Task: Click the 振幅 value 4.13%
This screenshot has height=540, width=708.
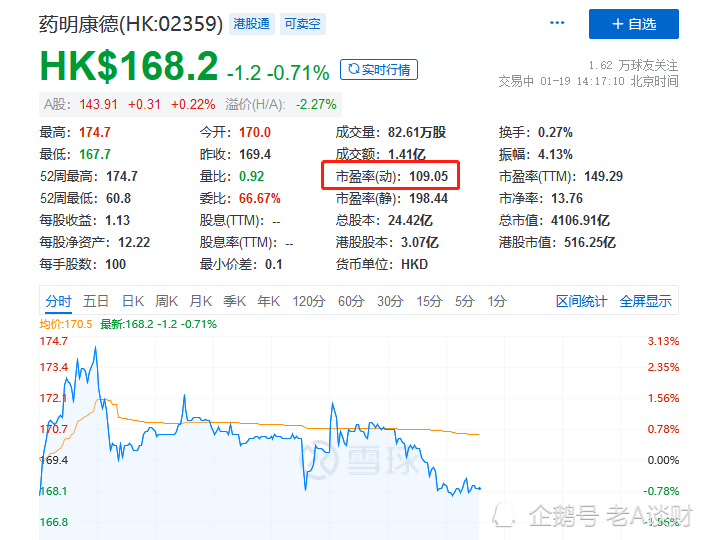Action: pos(555,154)
